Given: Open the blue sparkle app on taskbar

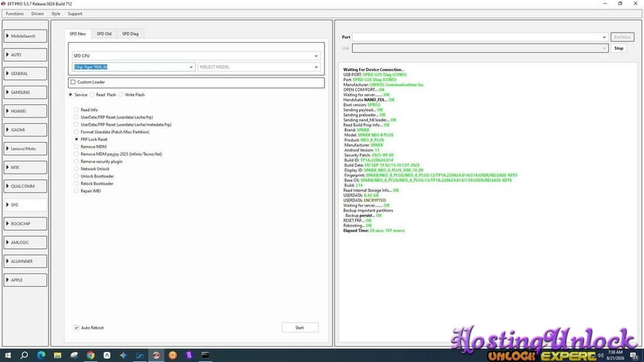Looking at the screenshot, I should [x=123, y=355].
